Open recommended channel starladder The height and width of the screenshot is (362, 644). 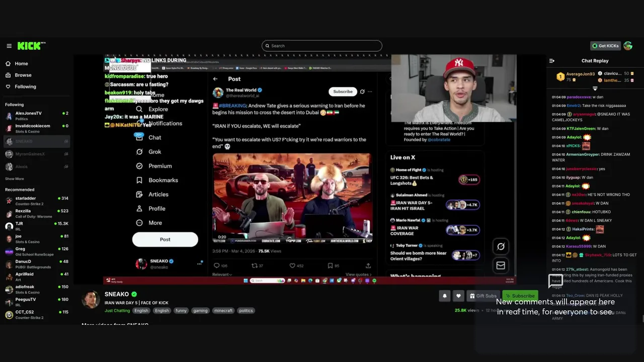click(x=36, y=201)
